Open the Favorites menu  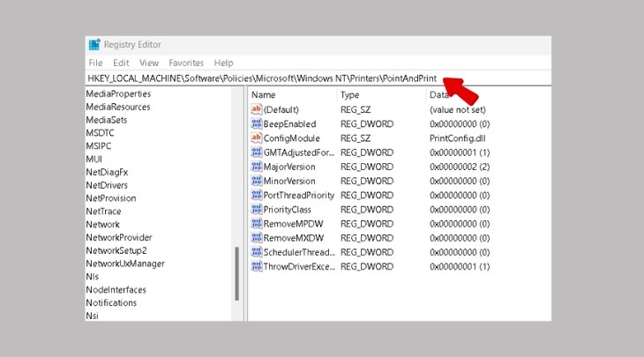186,63
